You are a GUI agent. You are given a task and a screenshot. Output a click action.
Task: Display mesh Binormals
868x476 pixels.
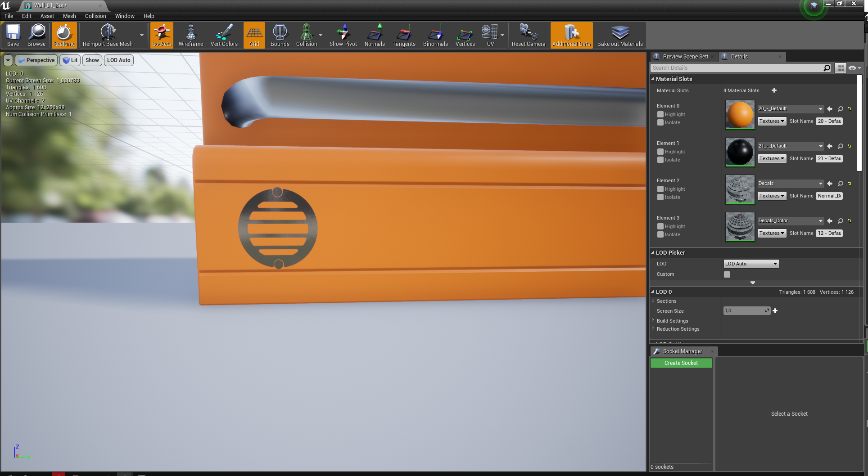click(435, 35)
